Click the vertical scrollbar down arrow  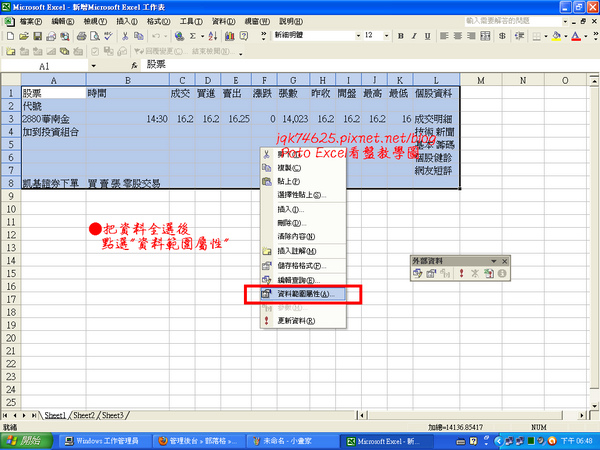point(594,406)
